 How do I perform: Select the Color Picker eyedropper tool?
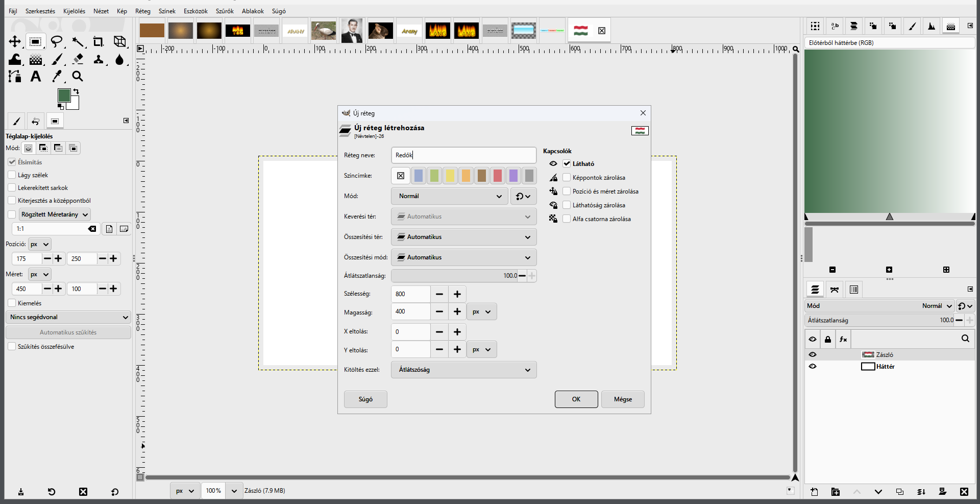pyautogui.click(x=57, y=76)
